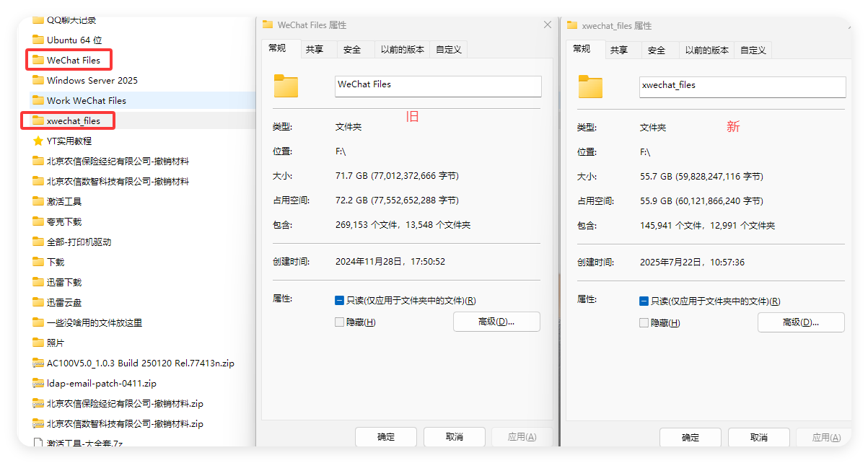Screen dimensions: 868x463
Task: Click the Work WeChat Files folder icon
Action: tap(38, 100)
